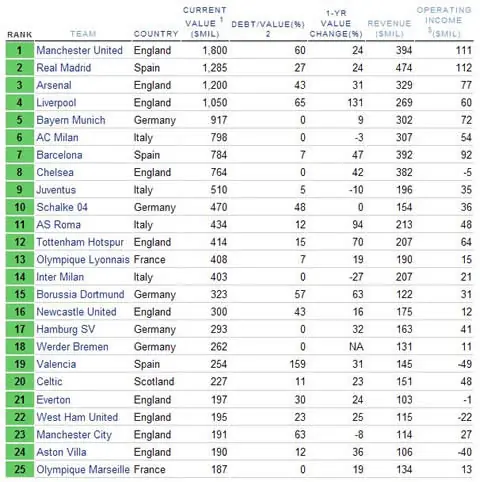Click the Olympique Marseille team link
Image resolution: width=480 pixels, height=482 pixels.
83,469
